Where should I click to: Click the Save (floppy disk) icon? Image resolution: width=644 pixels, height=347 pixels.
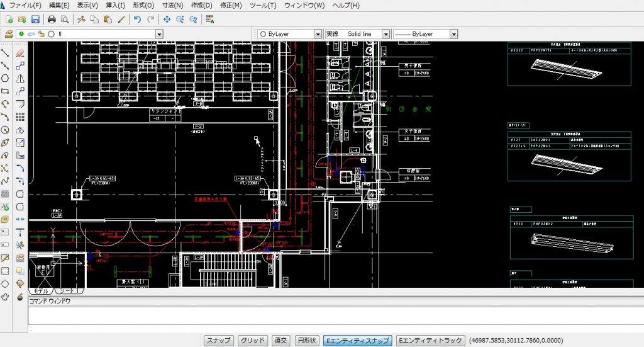point(35,20)
